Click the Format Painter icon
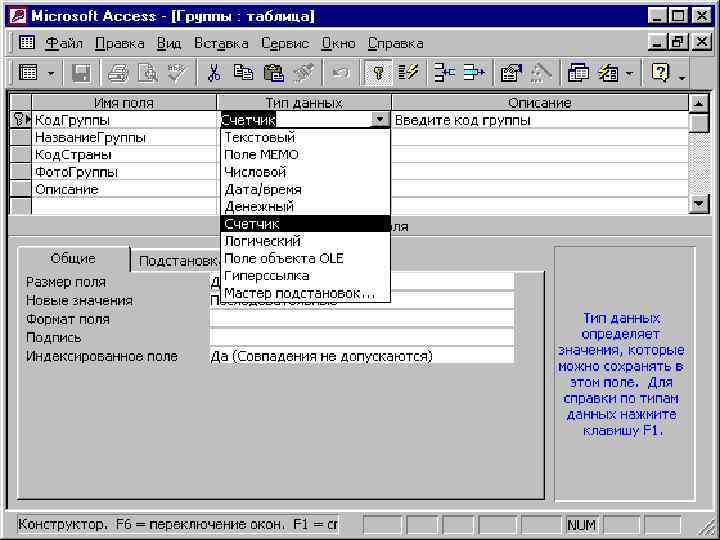Screen dimensions: 720x540 point(304,73)
